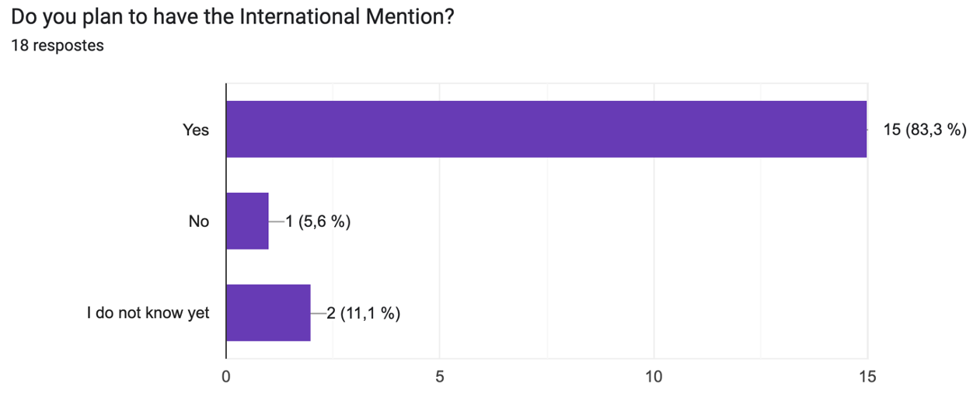This screenshot has width=980, height=394.
Task: Click the 'Yes' category label
Action: coord(196,130)
